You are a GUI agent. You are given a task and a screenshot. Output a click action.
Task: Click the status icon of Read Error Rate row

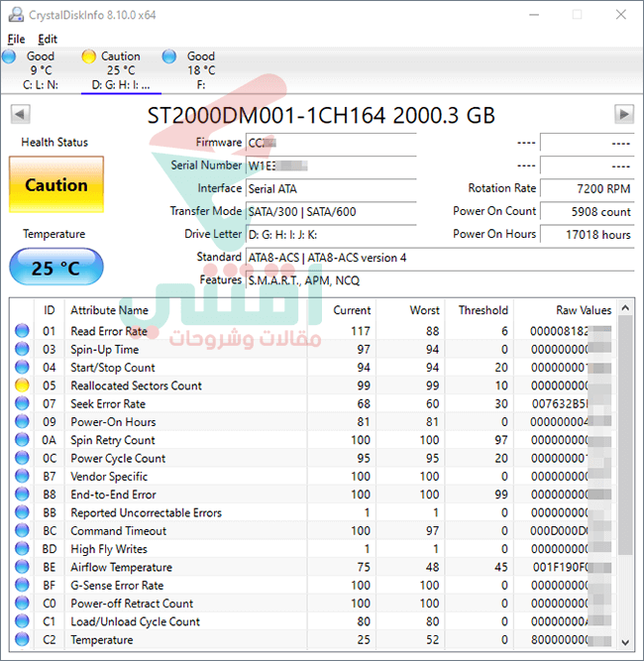(22, 331)
